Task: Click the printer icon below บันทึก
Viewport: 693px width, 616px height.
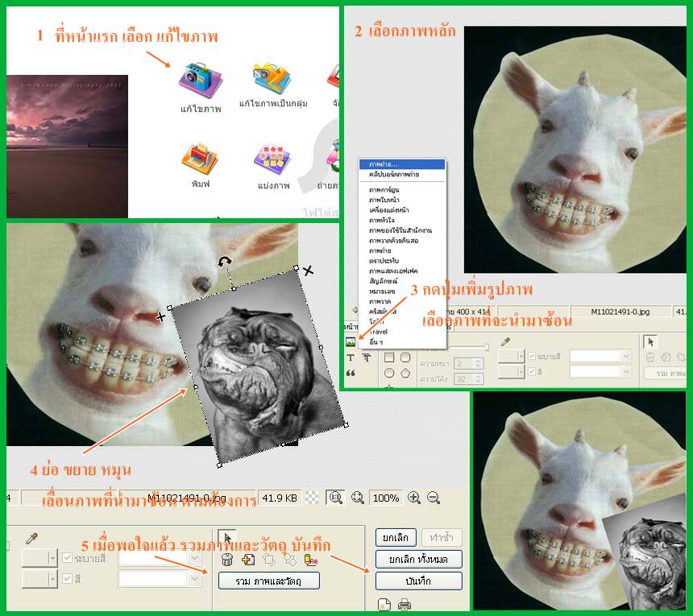Action: point(405,605)
